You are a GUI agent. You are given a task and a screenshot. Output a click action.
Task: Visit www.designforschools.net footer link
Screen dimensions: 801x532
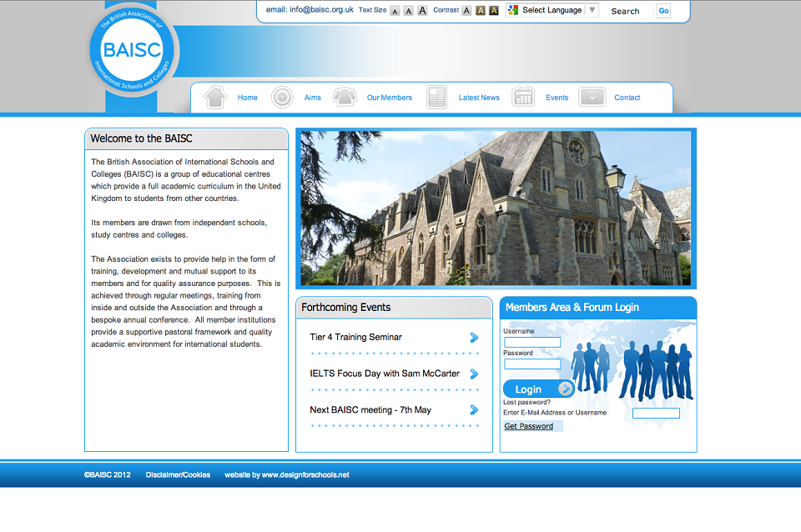click(305, 474)
